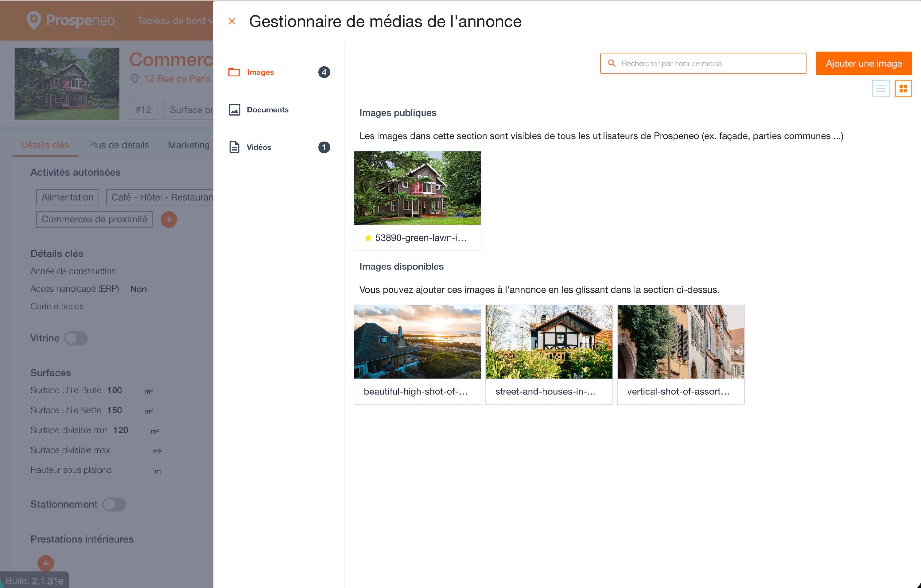Viewport: 921px width, 588px height.
Task: Click the Surface divisible min value 120
Action: (x=121, y=430)
